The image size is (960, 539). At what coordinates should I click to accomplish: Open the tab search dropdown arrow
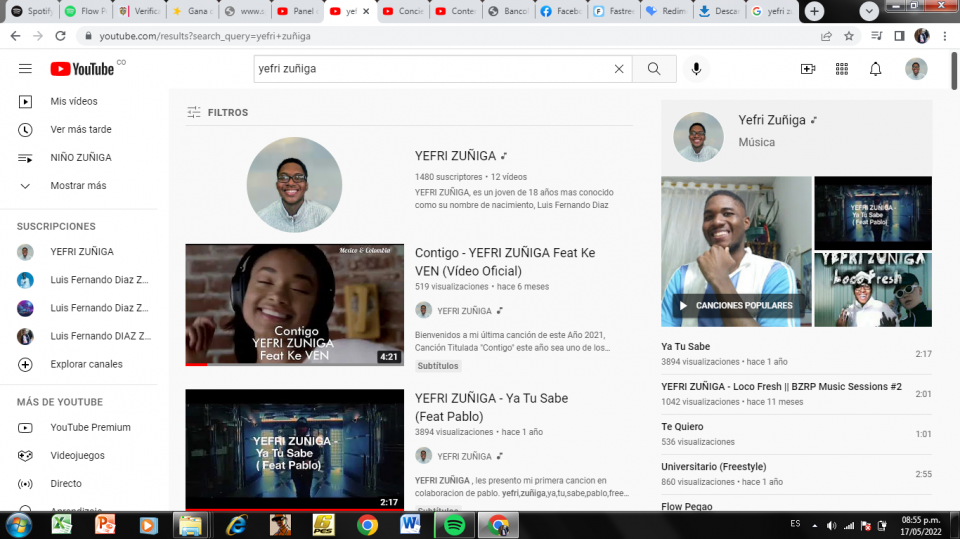click(869, 11)
